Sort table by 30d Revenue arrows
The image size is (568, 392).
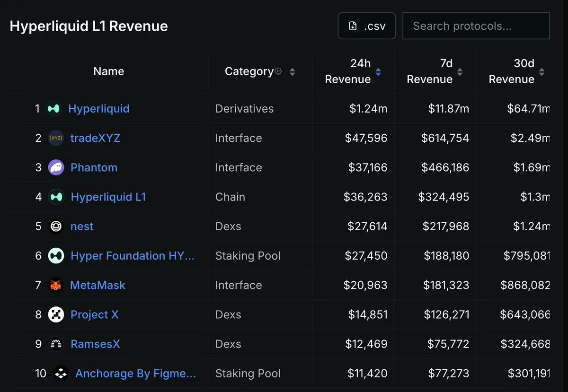pos(541,72)
